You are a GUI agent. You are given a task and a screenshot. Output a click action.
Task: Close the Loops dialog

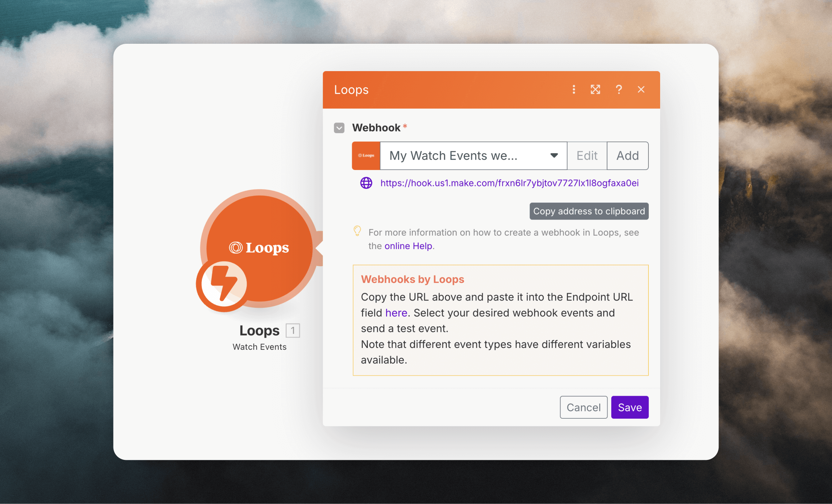tap(641, 90)
